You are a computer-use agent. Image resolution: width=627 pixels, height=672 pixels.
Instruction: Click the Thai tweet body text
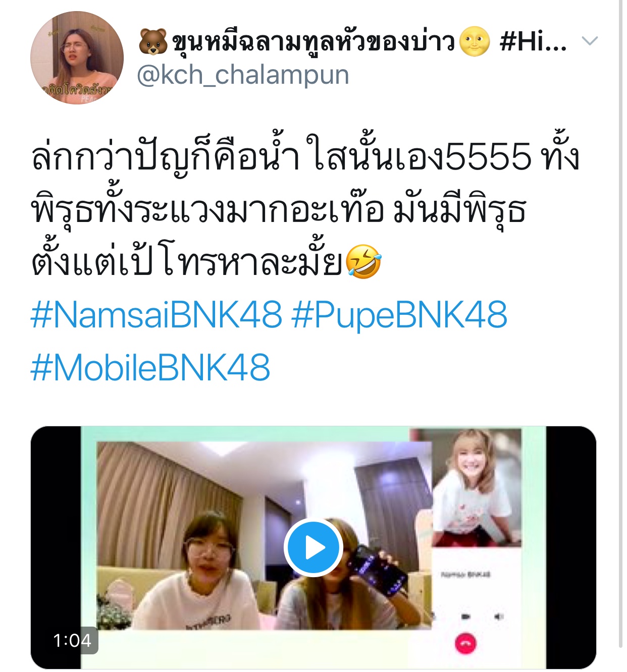tap(305, 209)
